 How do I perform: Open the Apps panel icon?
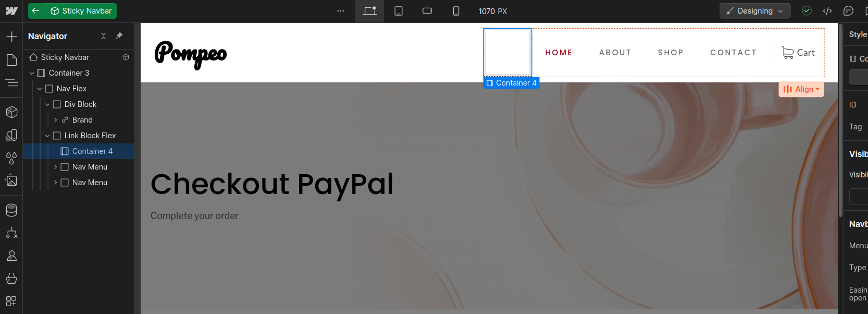[x=11, y=301]
